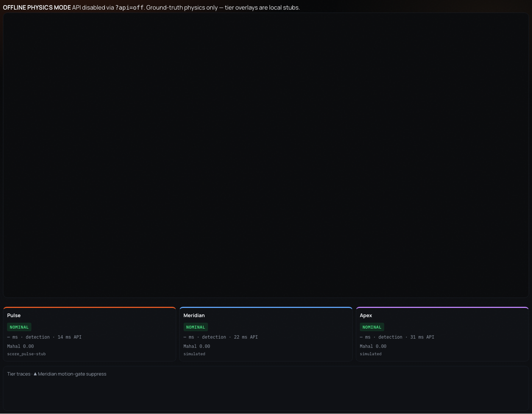This screenshot has width=532, height=414.
Task: Click the Pulse card title
Action: click(x=14, y=315)
